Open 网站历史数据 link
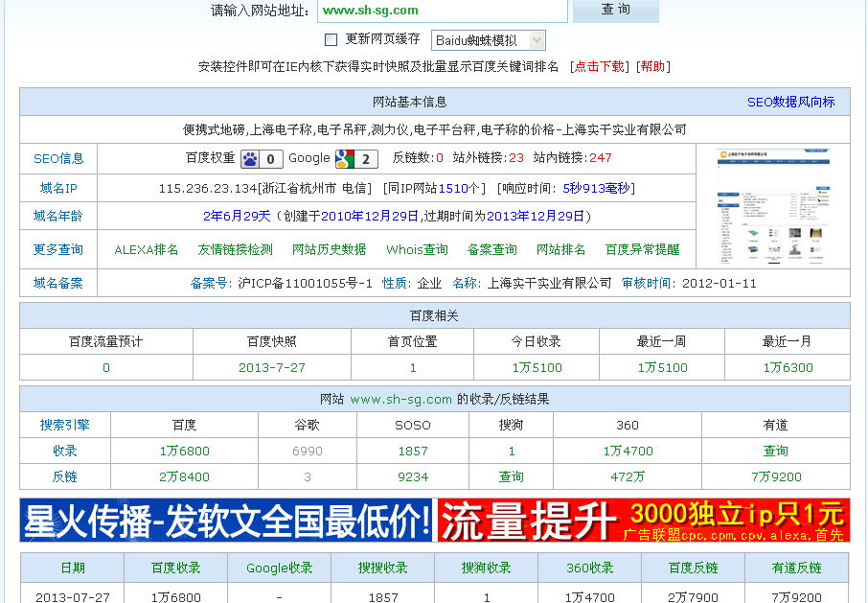 (330, 249)
